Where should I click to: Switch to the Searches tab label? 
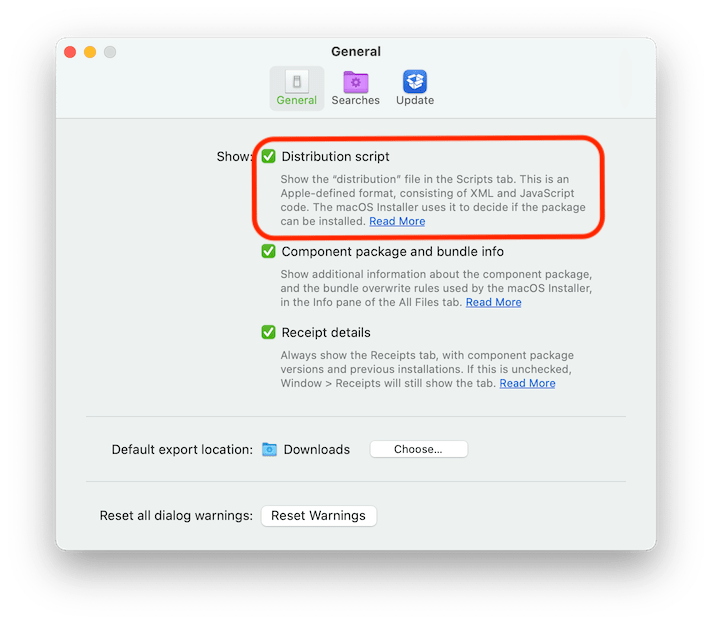click(356, 100)
